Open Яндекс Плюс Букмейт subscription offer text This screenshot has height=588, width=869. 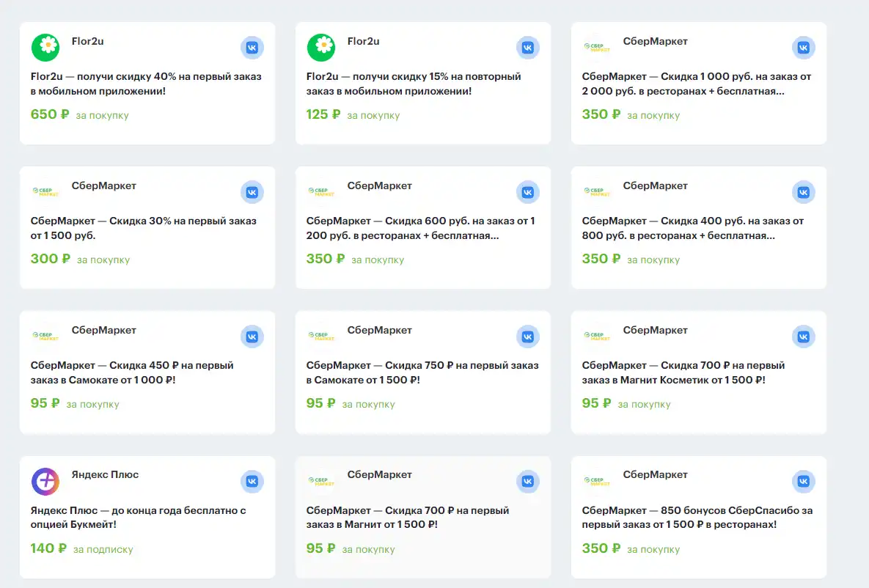click(139, 517)
